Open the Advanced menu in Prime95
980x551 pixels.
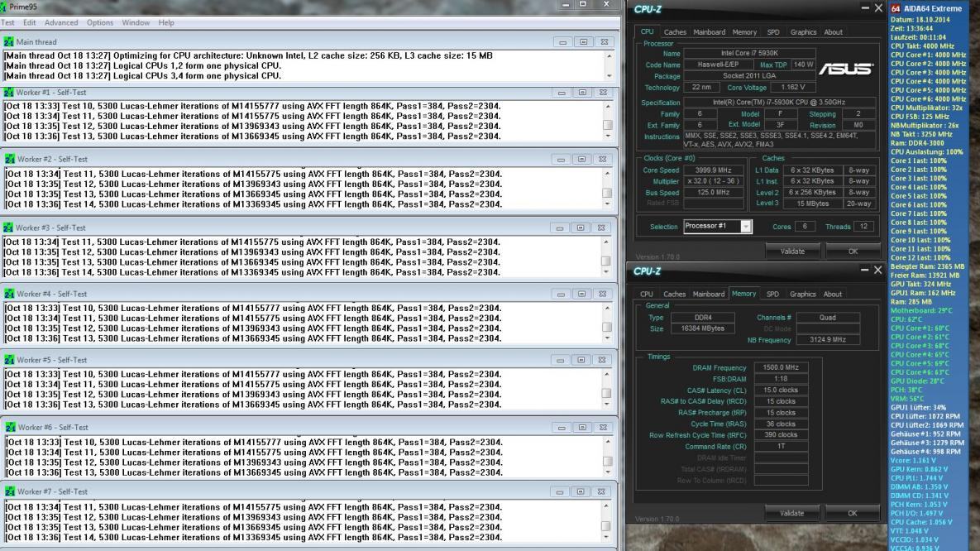(x=61, y=22)
